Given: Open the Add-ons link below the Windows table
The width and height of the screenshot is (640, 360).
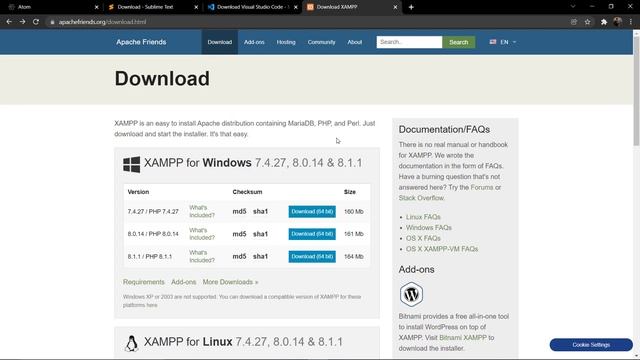Looking at the screenshot, I should point(184,282).
